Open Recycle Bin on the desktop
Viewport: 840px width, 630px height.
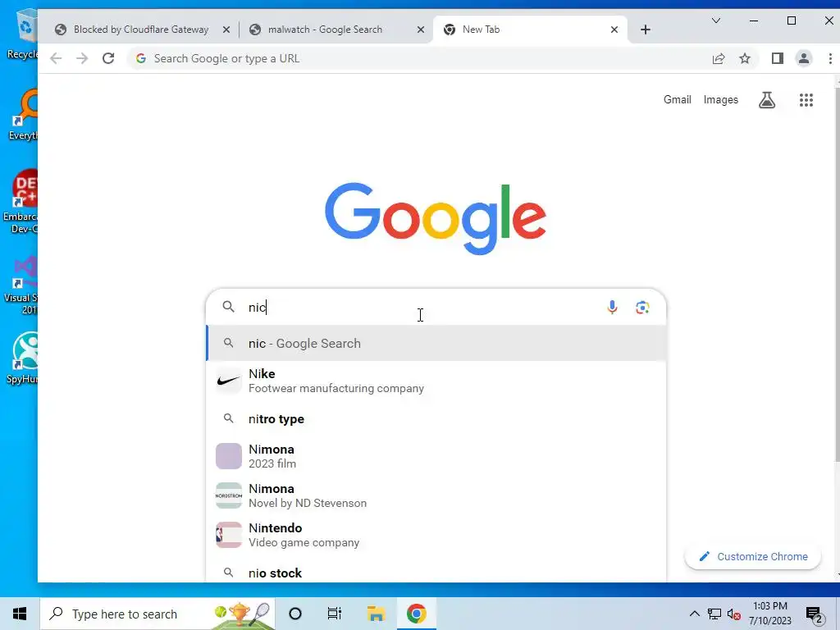pos(21,34)
